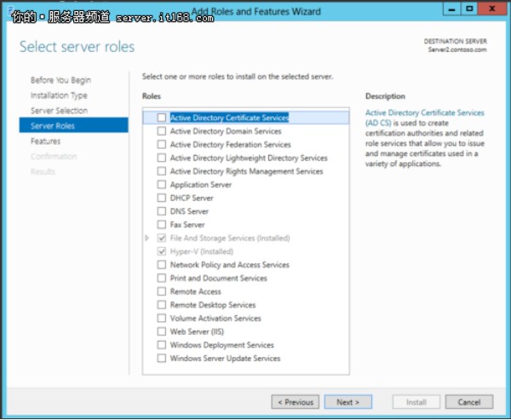Minimize the Add Roles wizard window
The height and width of the screenshot is (420, 511).
pyautogui.click(x=451, y=9)
